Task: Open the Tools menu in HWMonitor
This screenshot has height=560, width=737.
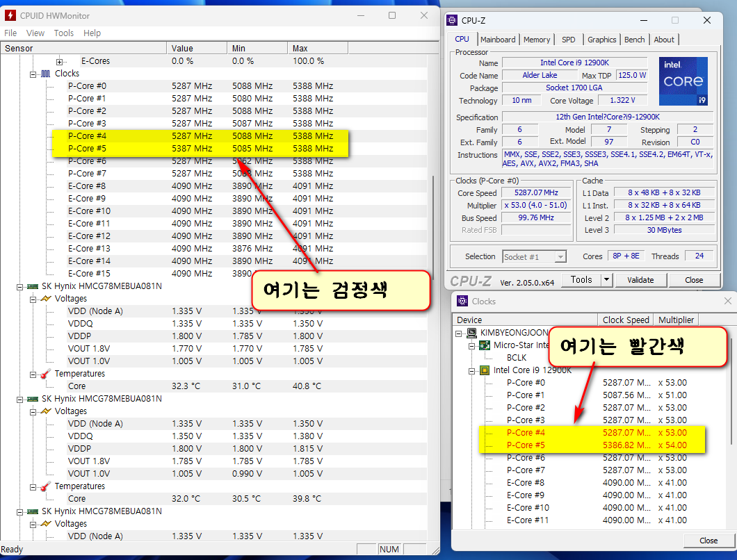Action: 64,33
